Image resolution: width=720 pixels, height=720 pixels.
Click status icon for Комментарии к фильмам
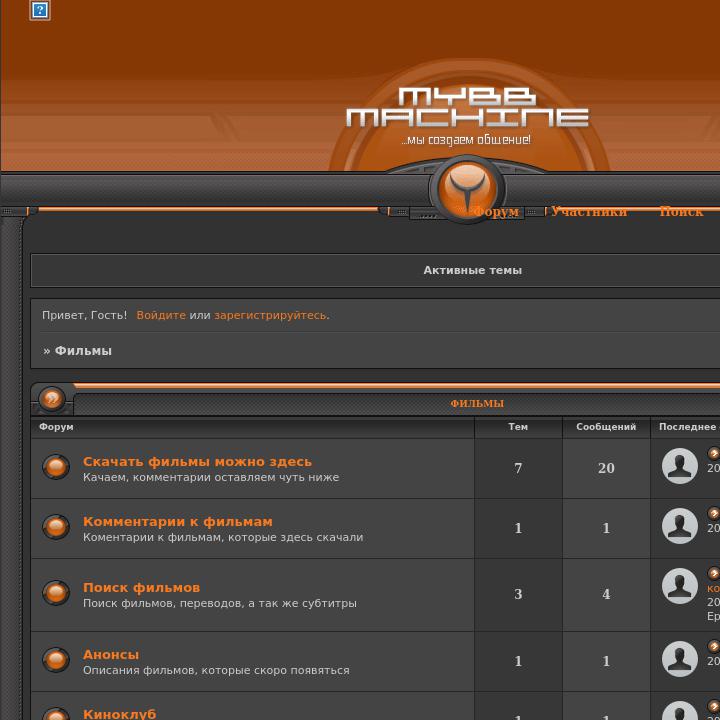(x=56, y=526)
